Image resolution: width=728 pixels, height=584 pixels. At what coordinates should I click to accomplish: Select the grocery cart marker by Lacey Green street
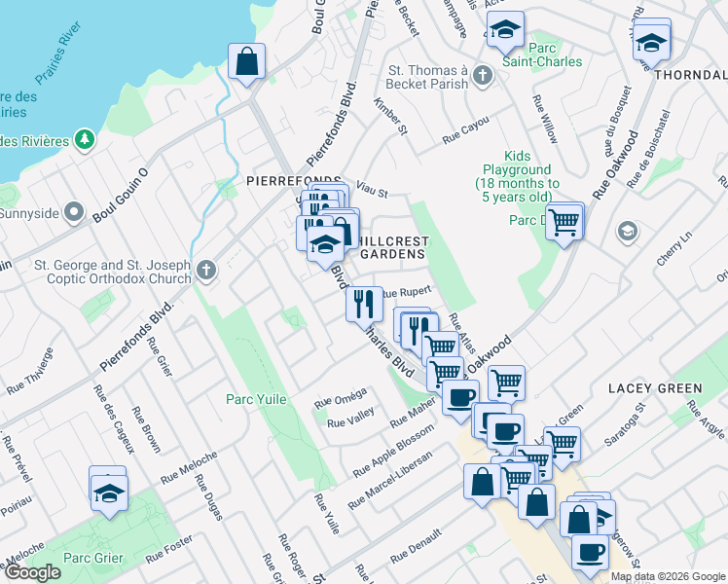pyautogui.click(x=562, y=446)
